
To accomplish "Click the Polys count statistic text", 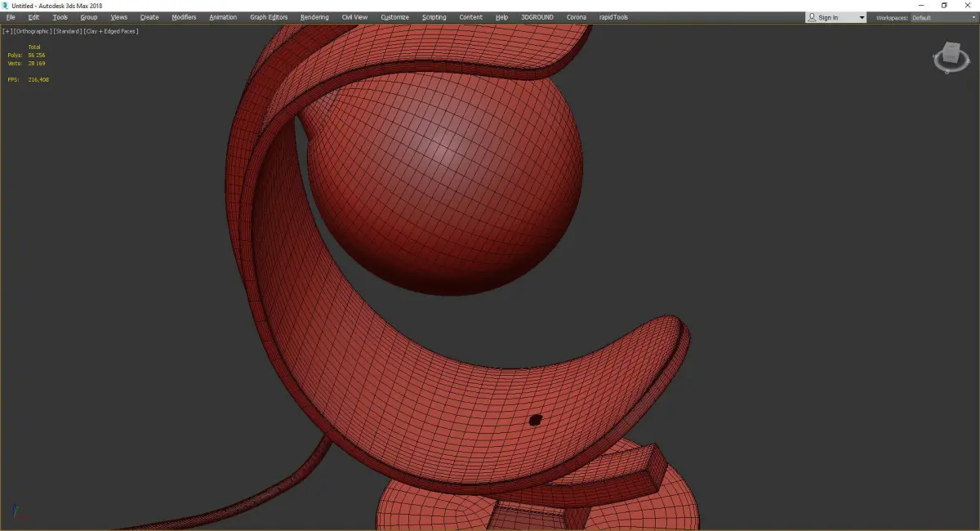I will coord(27,55).
